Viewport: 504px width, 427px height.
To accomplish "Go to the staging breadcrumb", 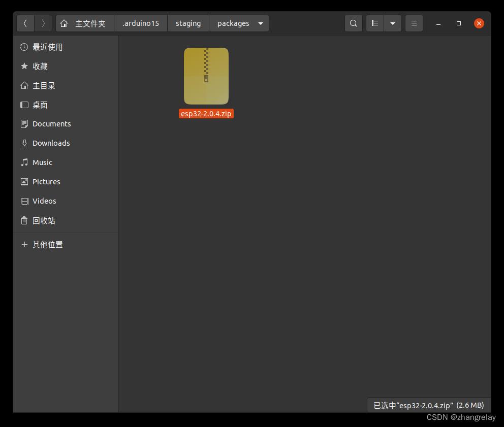I will tap(188, 23).
